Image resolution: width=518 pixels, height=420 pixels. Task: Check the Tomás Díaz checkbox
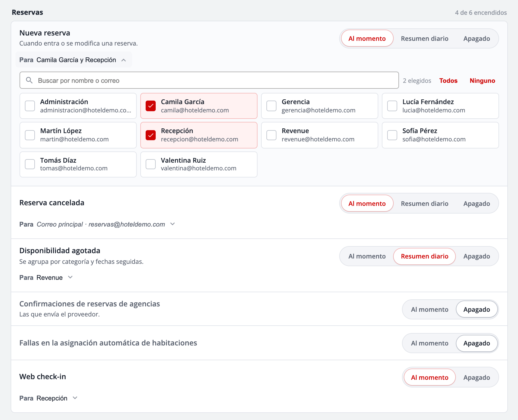(x=30, y=164)
